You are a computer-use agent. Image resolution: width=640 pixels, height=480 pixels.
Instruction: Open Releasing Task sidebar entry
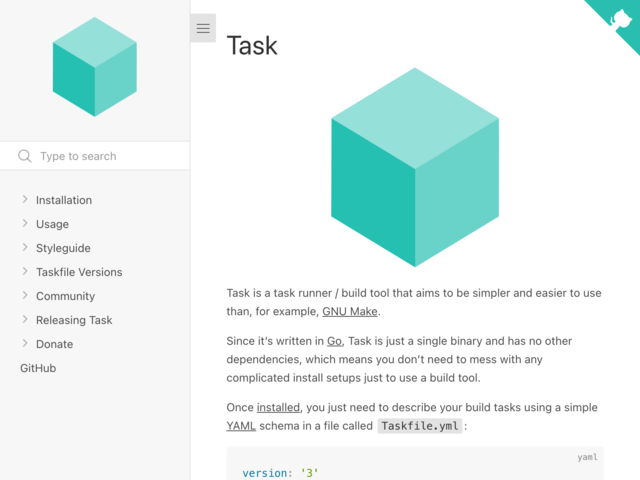point(74,320)
